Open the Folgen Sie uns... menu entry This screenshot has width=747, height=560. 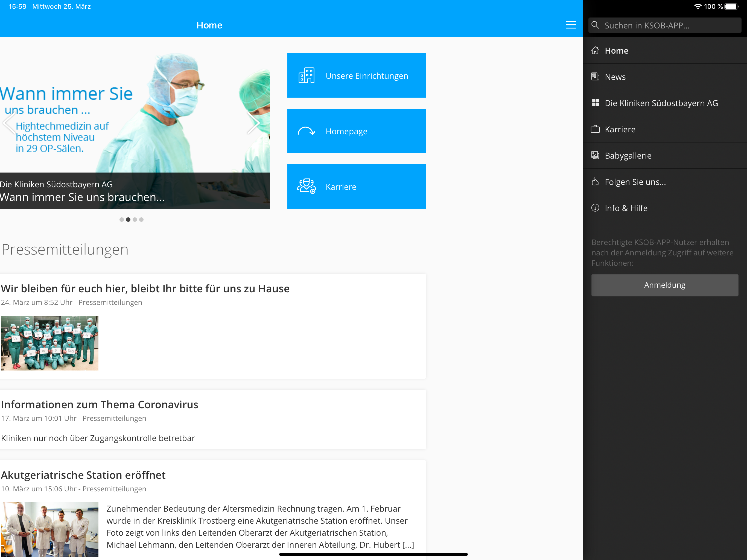[x=665, y=182]
